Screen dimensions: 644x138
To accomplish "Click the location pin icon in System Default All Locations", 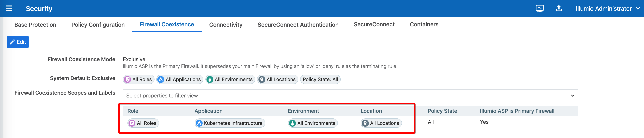I will (x=262, y=79).
